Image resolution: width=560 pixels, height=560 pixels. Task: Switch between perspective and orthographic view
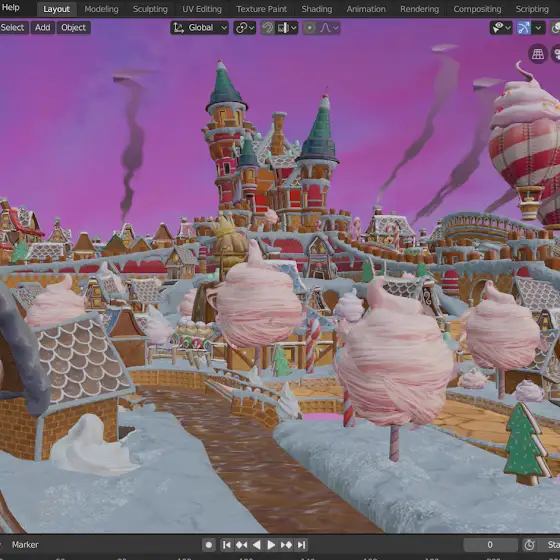(x=538, y=54)
